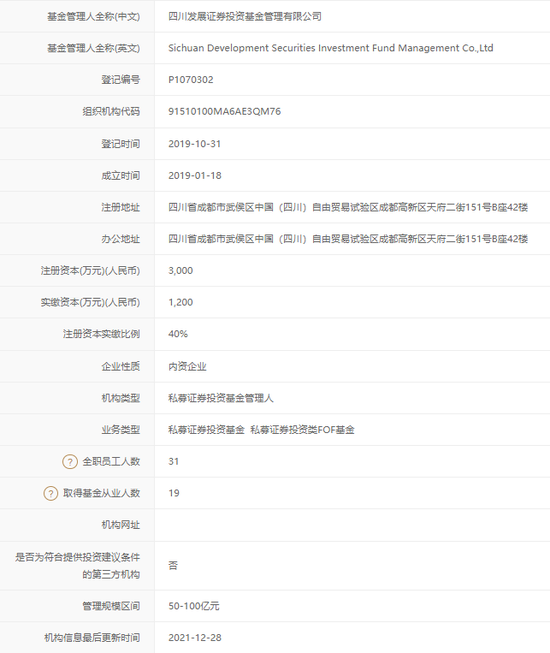The height and width of the screenshot is (653, 550).
Task: Select qualified staff count 19
Action: 174,493
